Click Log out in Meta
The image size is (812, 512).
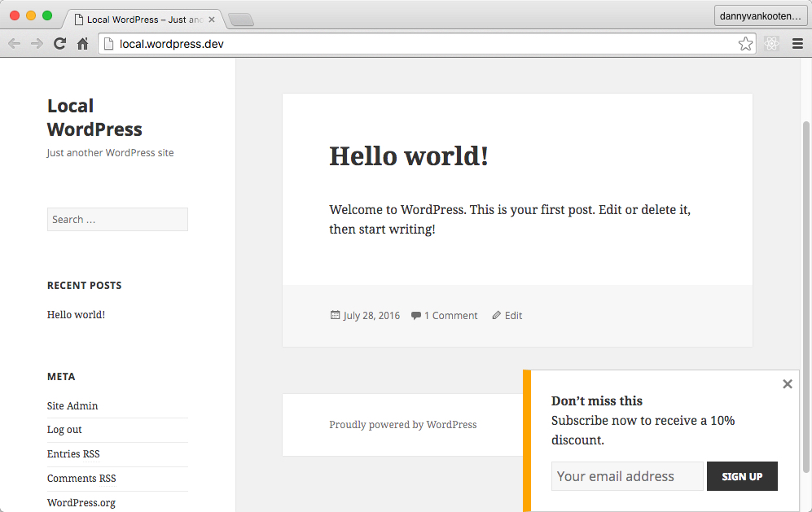click(x=64, y=430)
